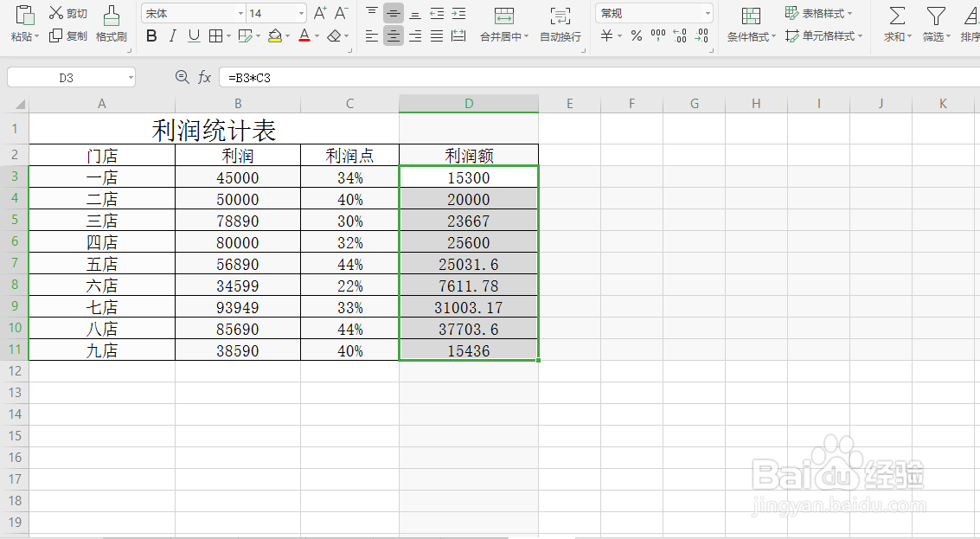Click the fx insert function icon
The image size is (980, 539).
[x=204, y=77]
